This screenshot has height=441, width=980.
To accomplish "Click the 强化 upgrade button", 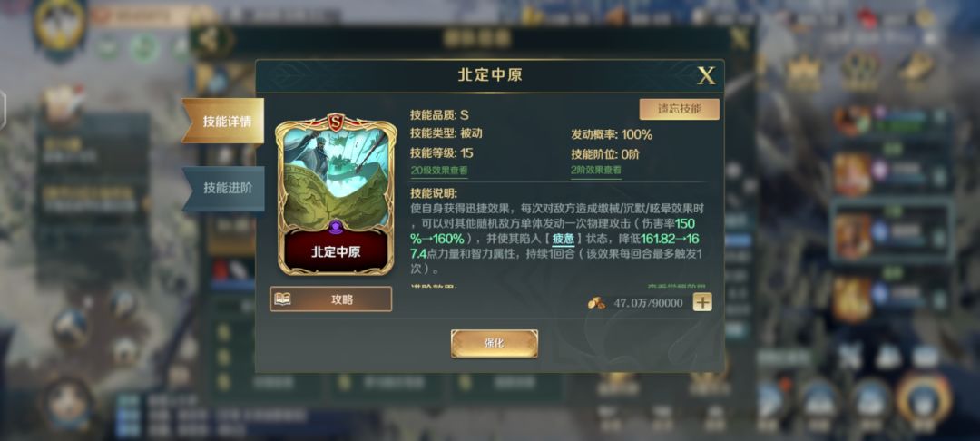I will 494,344.
